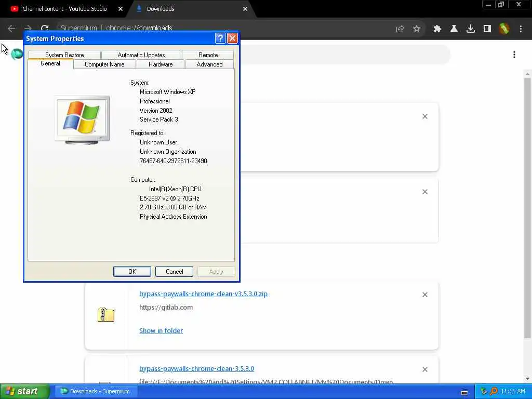Click the System Properties help question-mark button
Screen dimensions: 532x399
[x=220, y=38]
